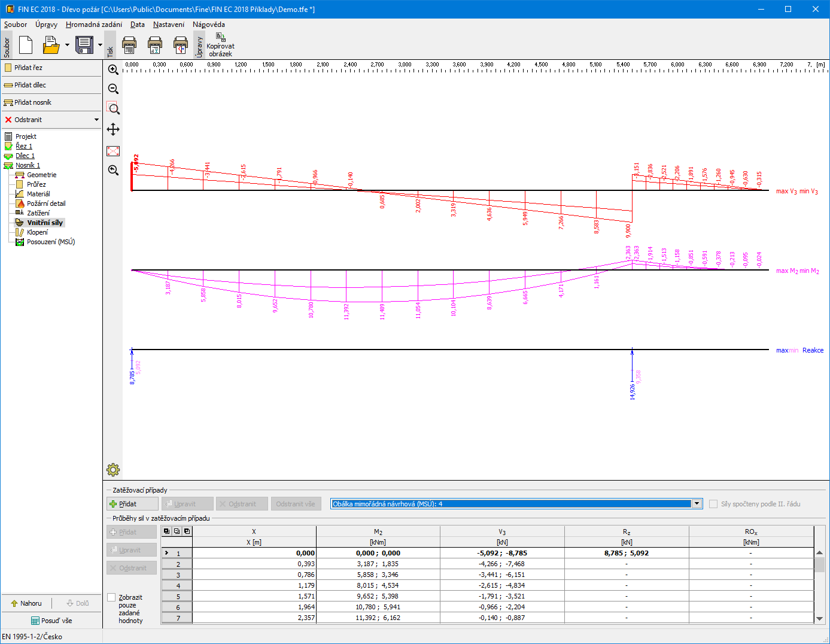
Task: Select Řez 1 tree item
Action: click(24, 146)
